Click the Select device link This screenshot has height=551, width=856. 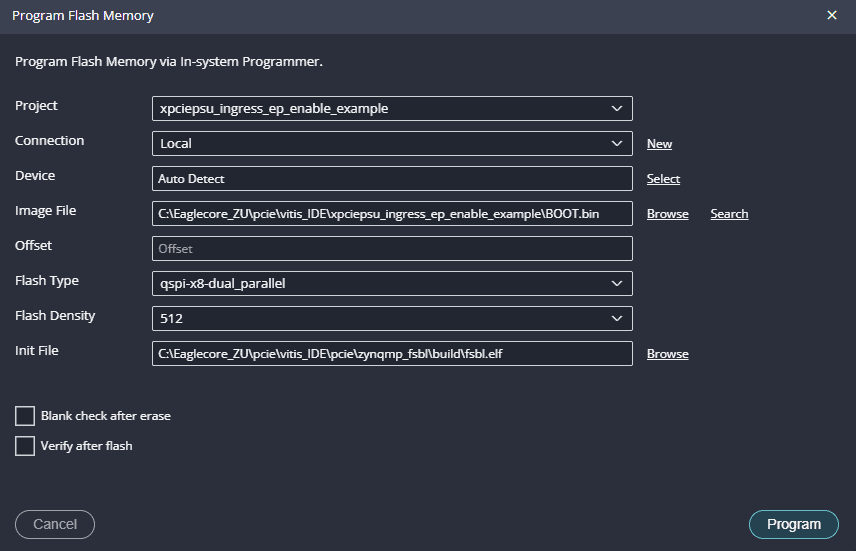pyautogui.click(x=663, y=179)
